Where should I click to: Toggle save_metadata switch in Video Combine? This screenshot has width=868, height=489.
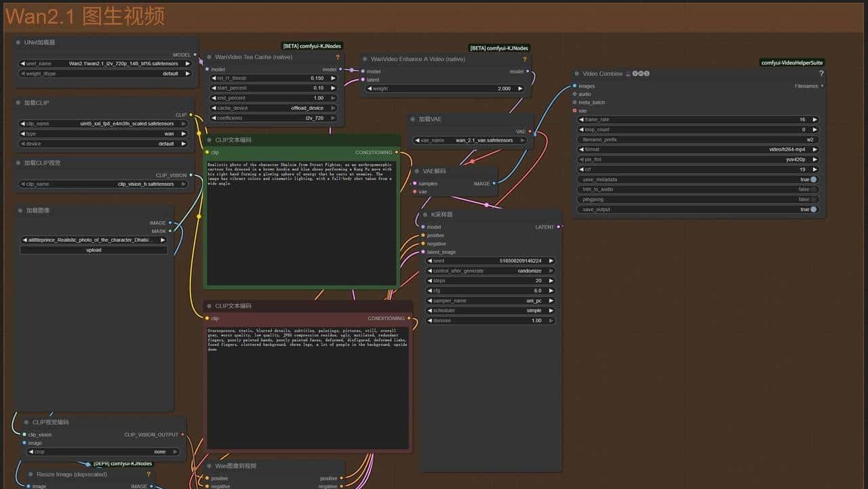[x=813, y=179]
